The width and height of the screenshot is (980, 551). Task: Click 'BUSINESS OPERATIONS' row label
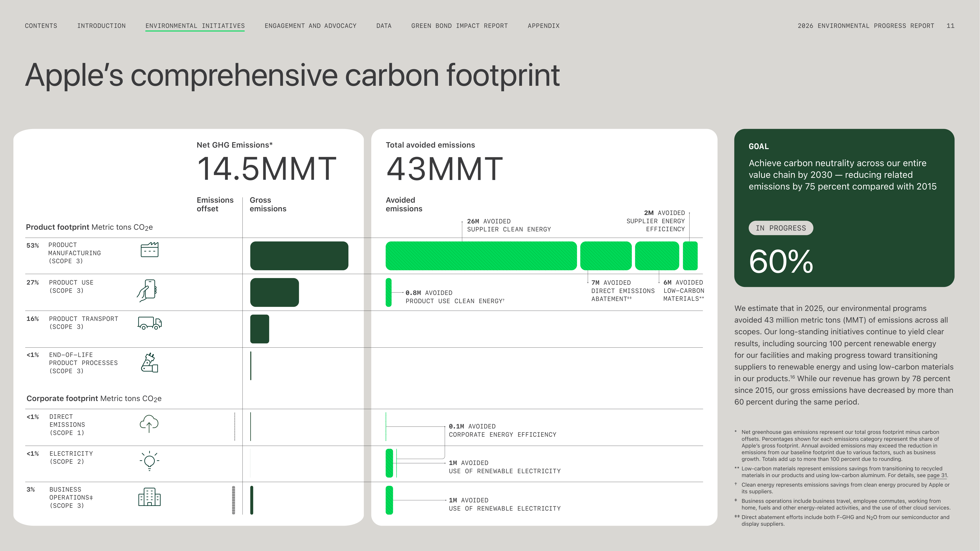[x=71, y=497]
